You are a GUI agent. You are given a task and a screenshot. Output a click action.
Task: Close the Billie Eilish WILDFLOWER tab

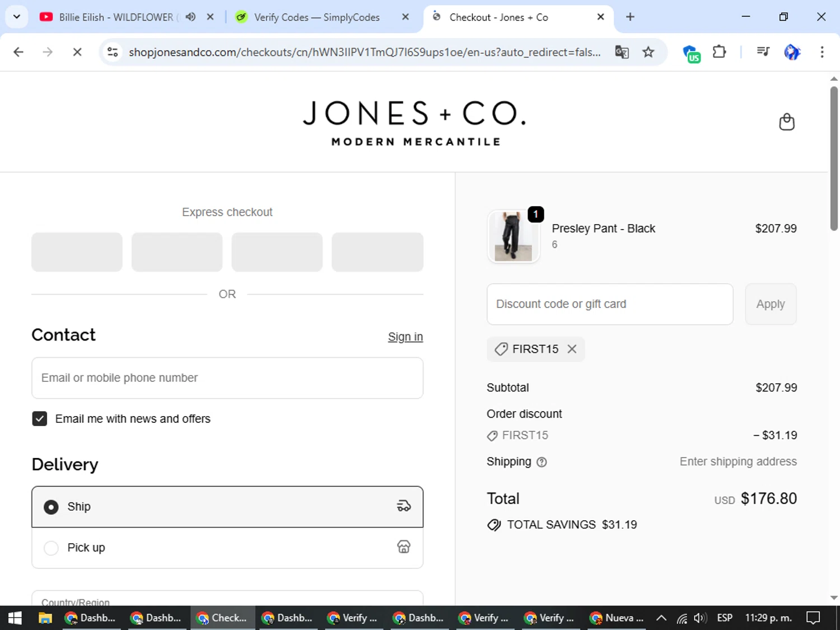[x=210, y=17]
